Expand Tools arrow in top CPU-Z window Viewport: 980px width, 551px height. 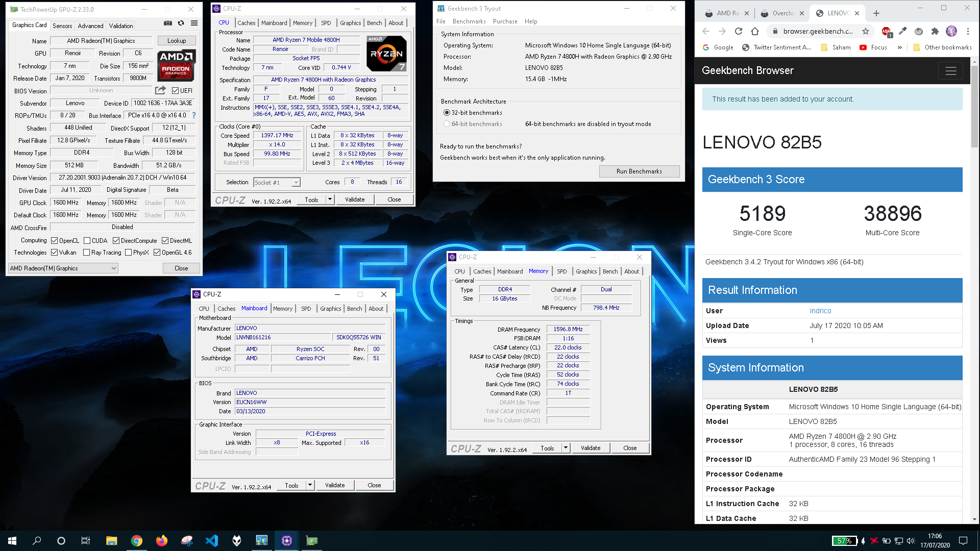coord(330,199)
